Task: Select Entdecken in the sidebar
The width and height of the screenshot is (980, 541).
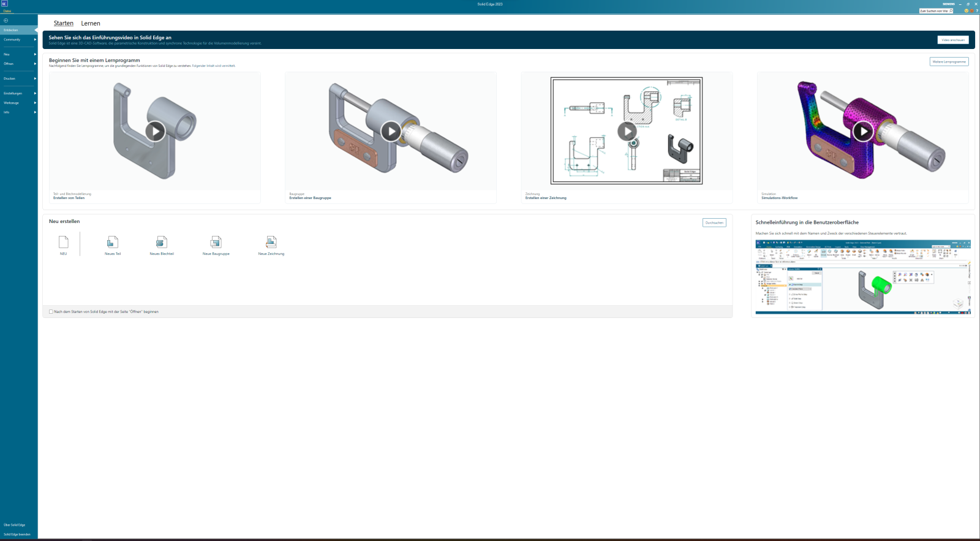Action: [x=18, y=30]
